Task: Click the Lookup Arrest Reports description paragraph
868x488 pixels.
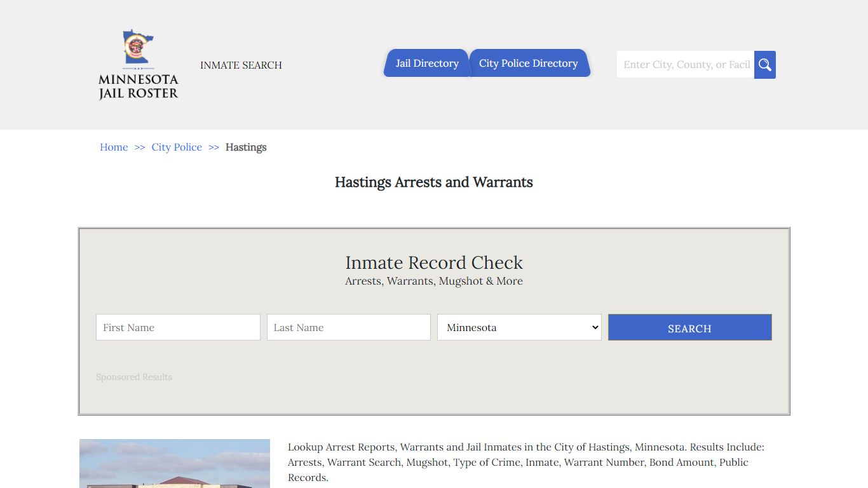Action: coord(526,462)
